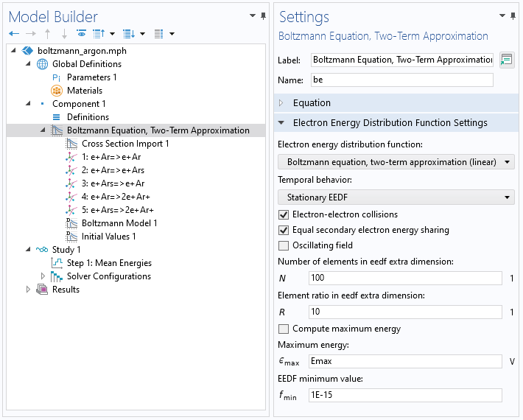Viewport: 523px width, 420px height.
Task: Select the Step 1: Mean Energies label
Action: (109, 263)
